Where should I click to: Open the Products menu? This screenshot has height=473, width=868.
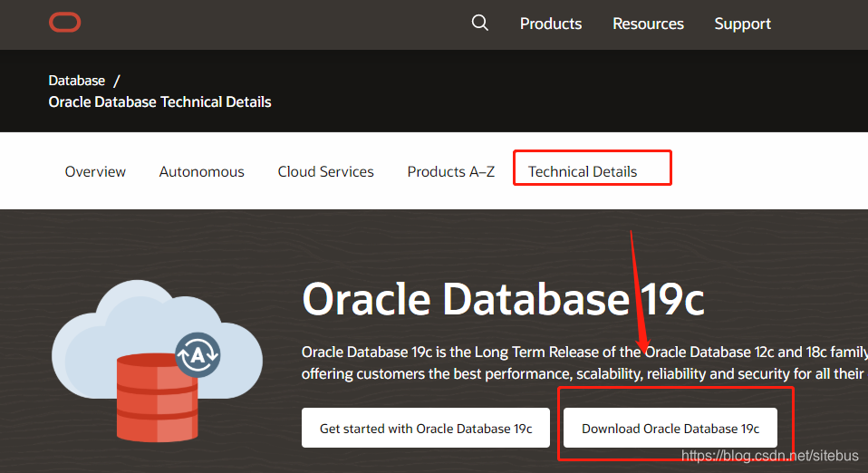551,24
